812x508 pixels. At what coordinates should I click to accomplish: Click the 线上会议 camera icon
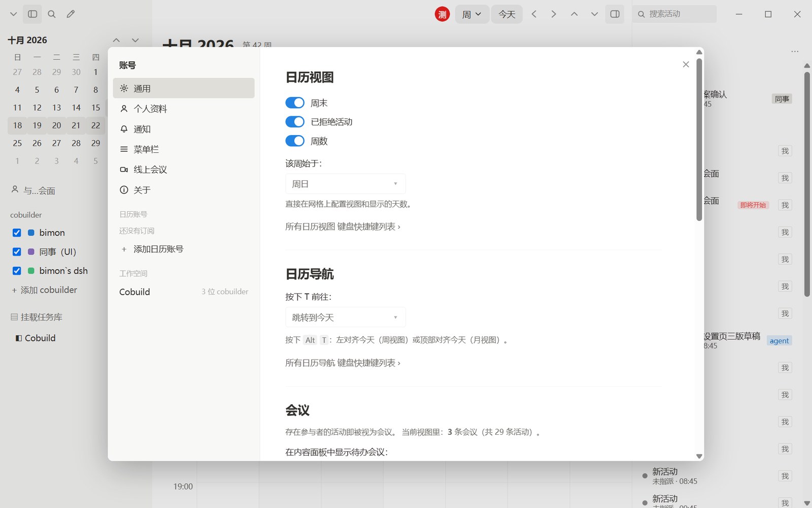[x=124, y=170]
